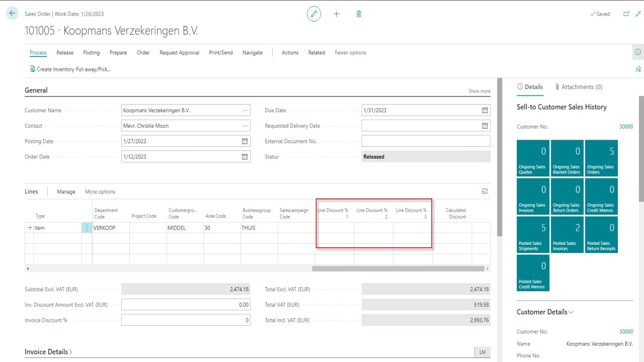Open Posted Sales Return Receipts tile
The width and height of the screenshot is (644, 362).
point(601,235)
